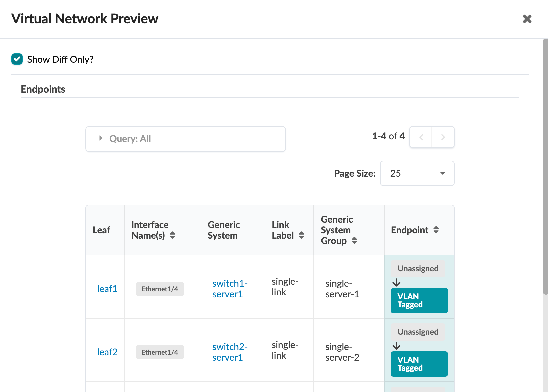
Task: Toggle the Show Diff Only checkbox
Action: point(17,59)
